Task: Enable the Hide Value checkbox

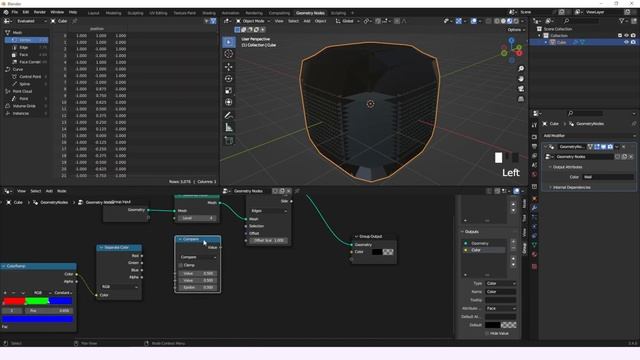Action: pos(487,333)
